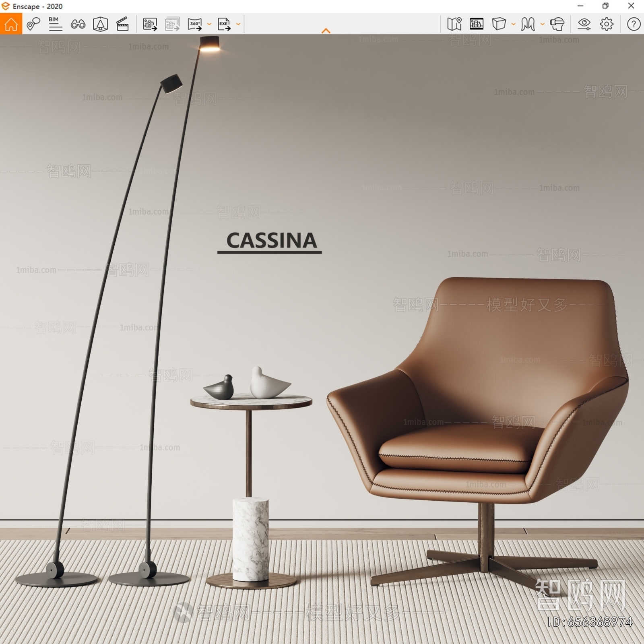This screenshot has height=644, width=644.
Task: Click the CASSINA label in viewport
Action: (271, 241)
